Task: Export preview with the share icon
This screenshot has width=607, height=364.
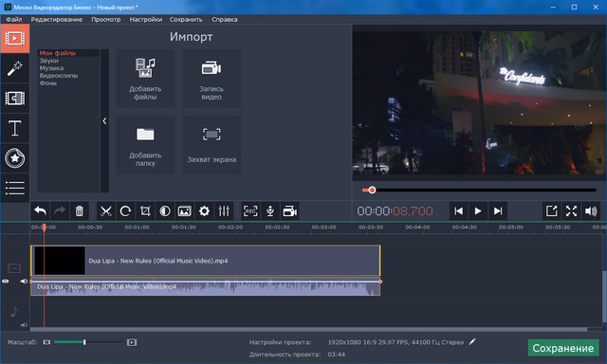Action: click(x=552, y=211)
